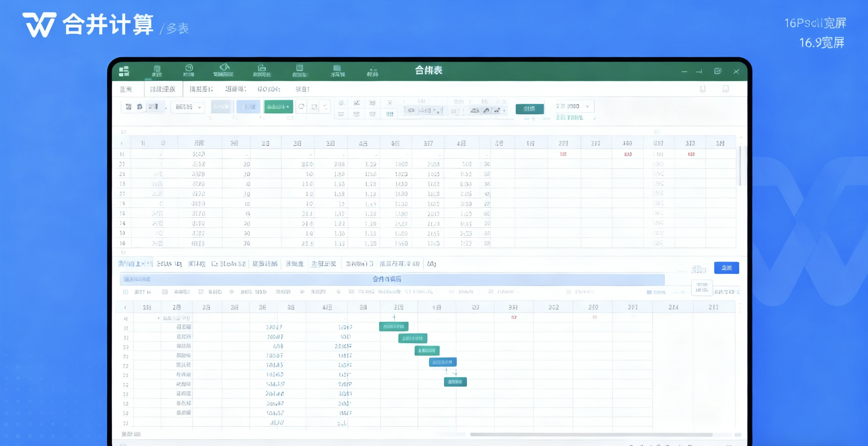Tick the first checkbox below 合并计算后 bar
Screen dimensions: 868x446
coord(125,292)
